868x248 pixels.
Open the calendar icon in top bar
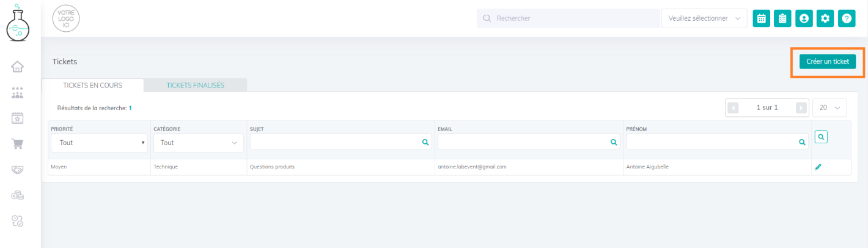click(761, 18)
